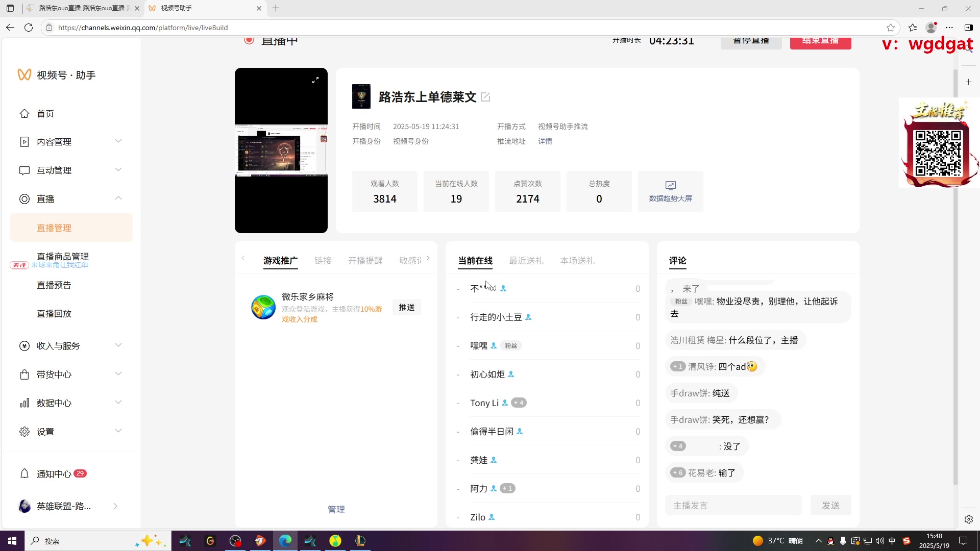Collapse the 直播 menu section
The height and width of the screenshot is (551, 980).
coord(118,198)
